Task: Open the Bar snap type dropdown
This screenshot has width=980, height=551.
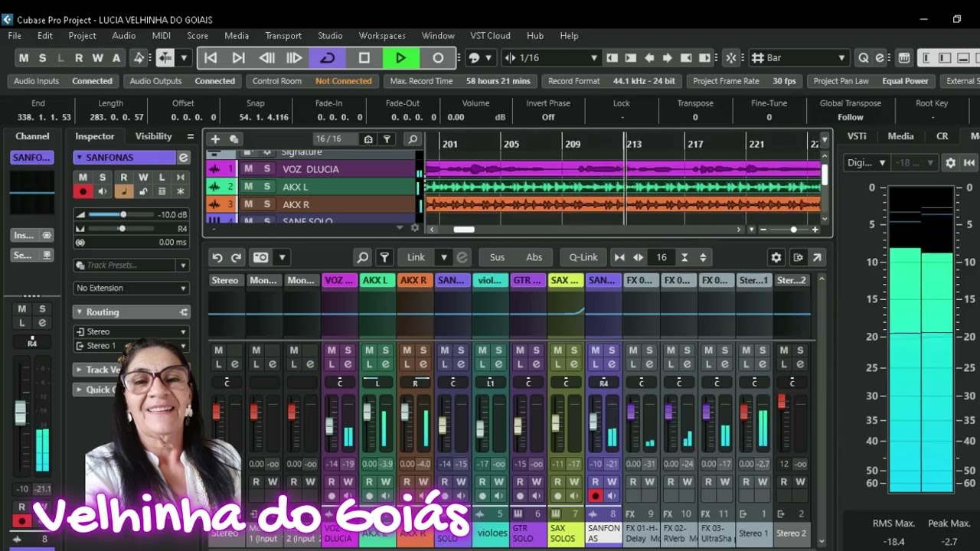Action: [799, 58]
